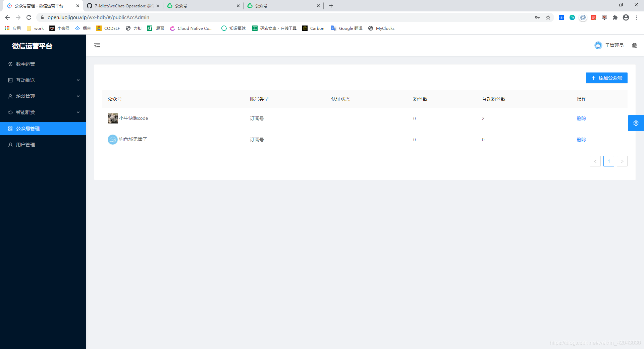
Task: Open the Google 翻译 bookmark
Action: 346,29
